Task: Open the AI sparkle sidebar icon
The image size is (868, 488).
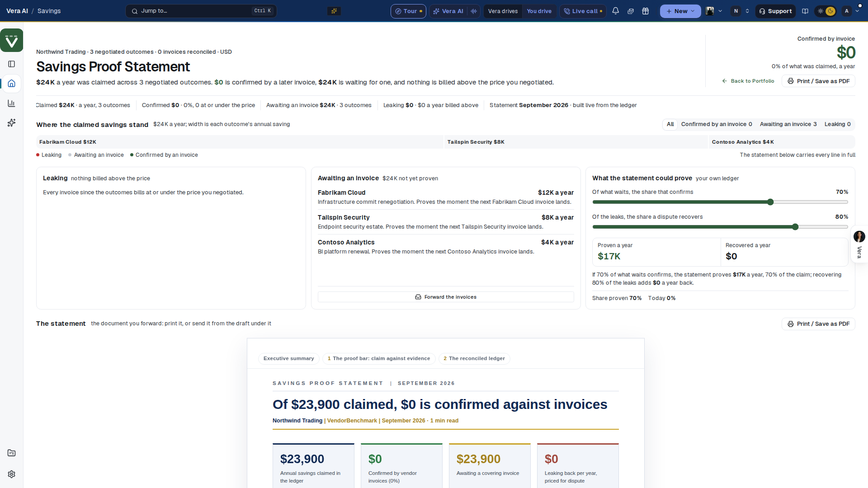Action: [x=12, y=123]
